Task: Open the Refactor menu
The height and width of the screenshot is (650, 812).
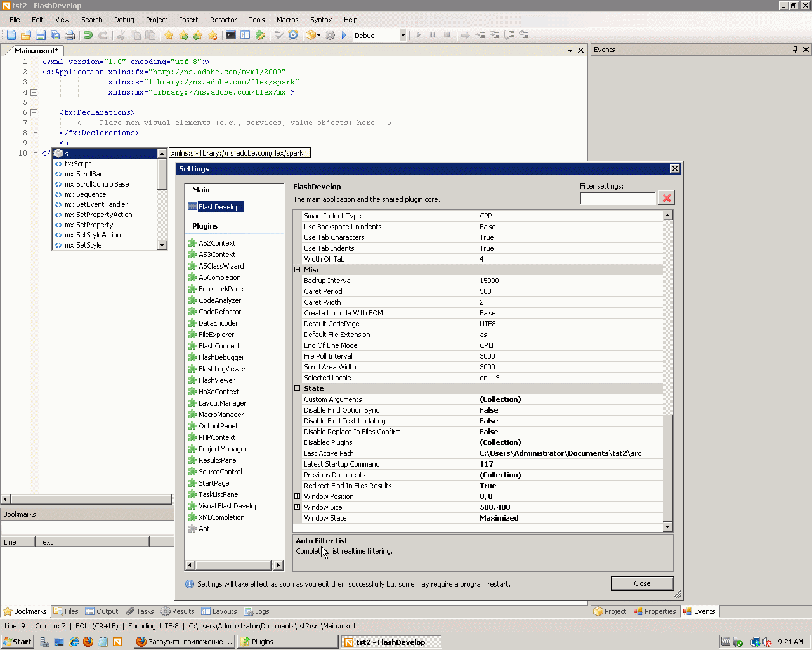Action: (223, 20)
